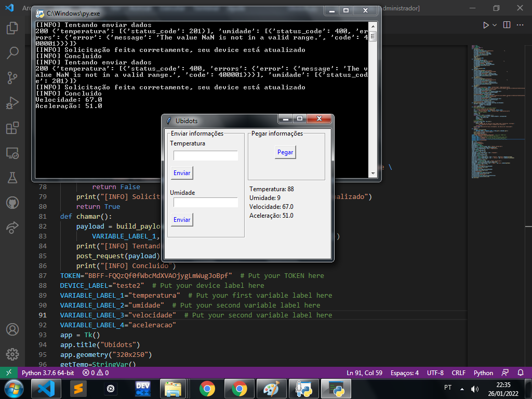The height and width of the screenshot is (399, 532).
Task: Click the app.title("Ubidots") code line
Action: tap(100, 345)
